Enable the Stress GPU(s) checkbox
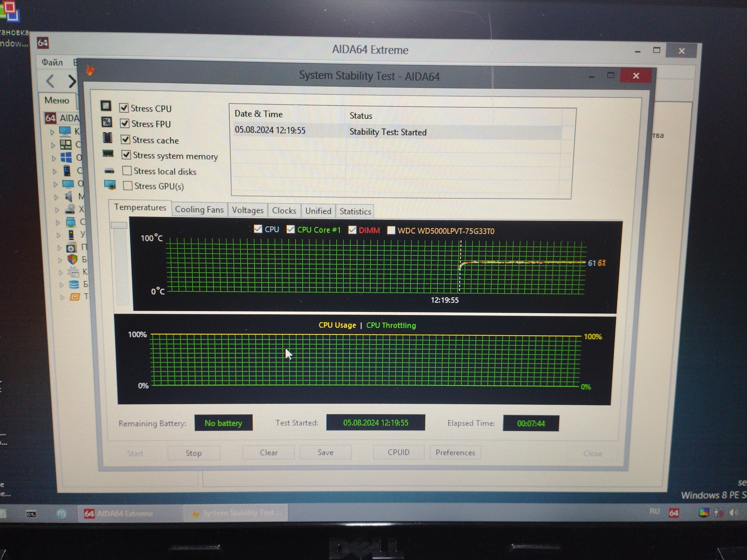The image size is (747, 560). 128,185
